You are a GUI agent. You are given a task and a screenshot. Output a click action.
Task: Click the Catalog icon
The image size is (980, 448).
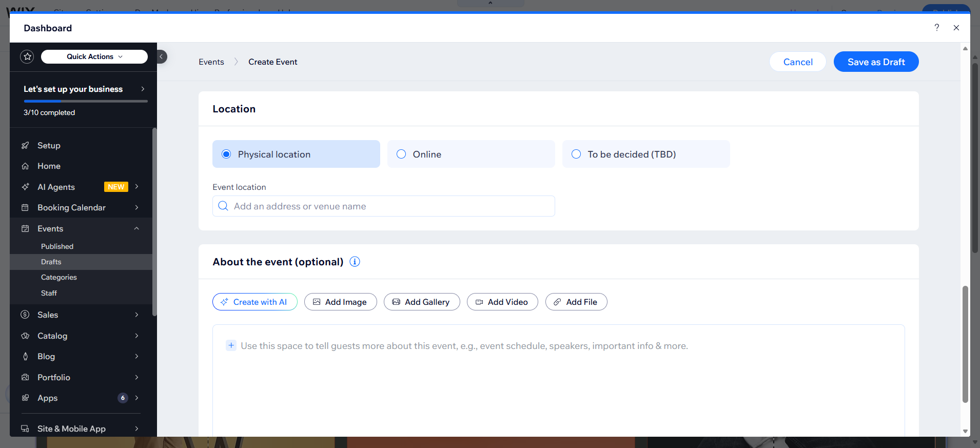[25, 336]
